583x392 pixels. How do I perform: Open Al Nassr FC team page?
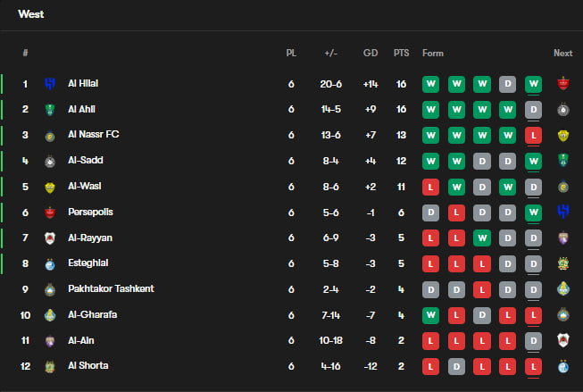pyautogui.click(x=94, y=134)
